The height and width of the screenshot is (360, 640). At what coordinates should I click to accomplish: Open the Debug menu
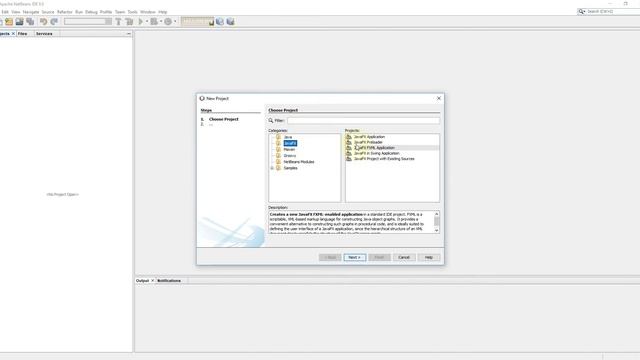[x=91, y=12]
